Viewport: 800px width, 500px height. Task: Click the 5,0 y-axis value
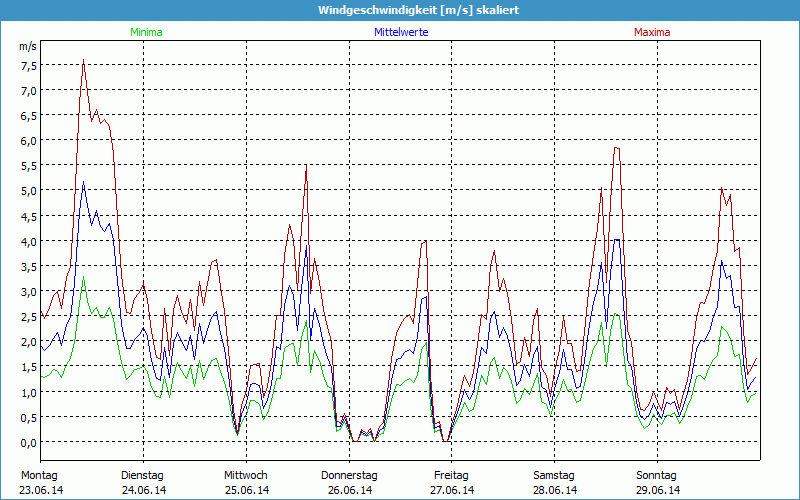coord(29,191)
